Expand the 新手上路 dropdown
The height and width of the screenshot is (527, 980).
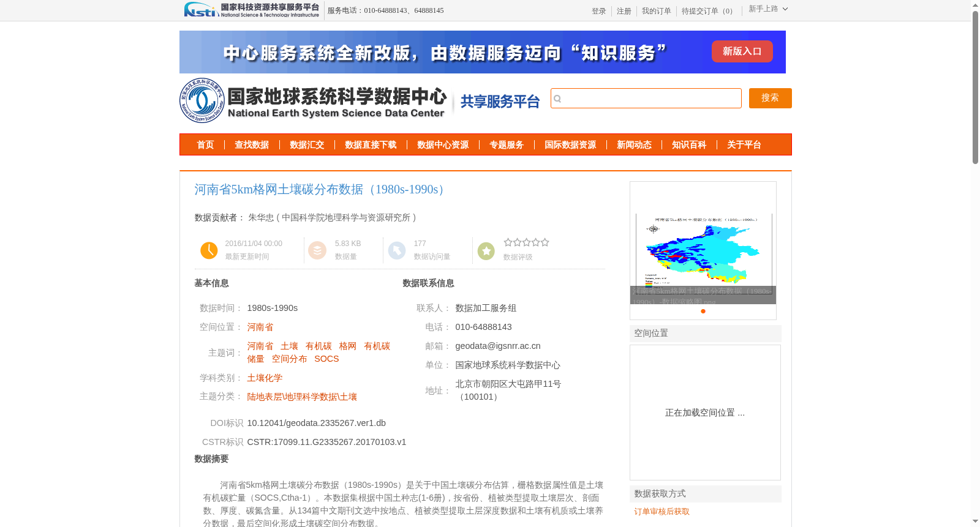[768, 9]
